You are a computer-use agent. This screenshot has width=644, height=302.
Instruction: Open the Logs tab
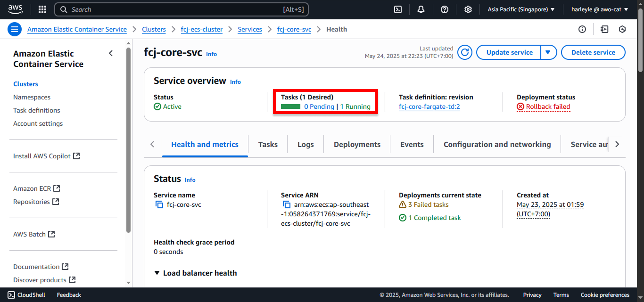tap(305, 145)
